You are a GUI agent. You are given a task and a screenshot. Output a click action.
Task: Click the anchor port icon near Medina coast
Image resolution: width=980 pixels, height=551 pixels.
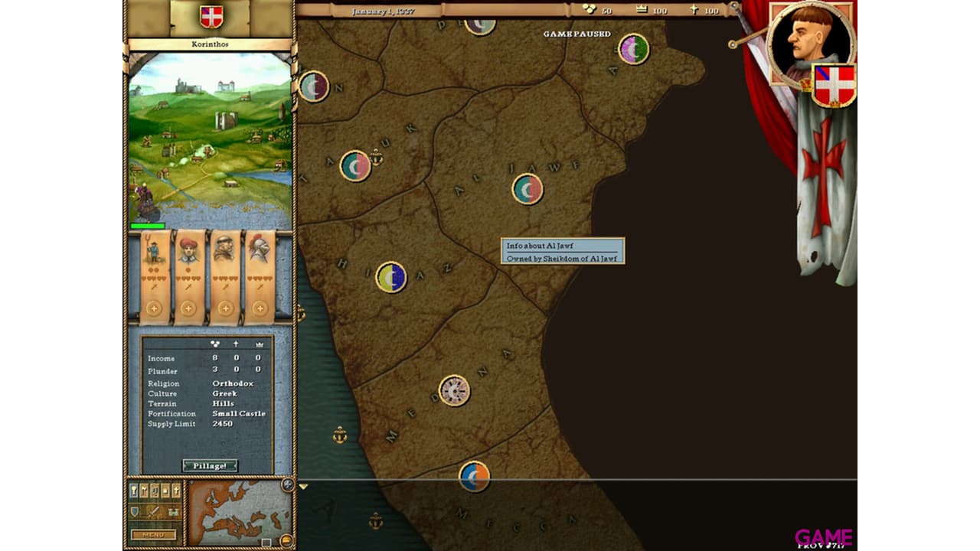click(339, 435)
